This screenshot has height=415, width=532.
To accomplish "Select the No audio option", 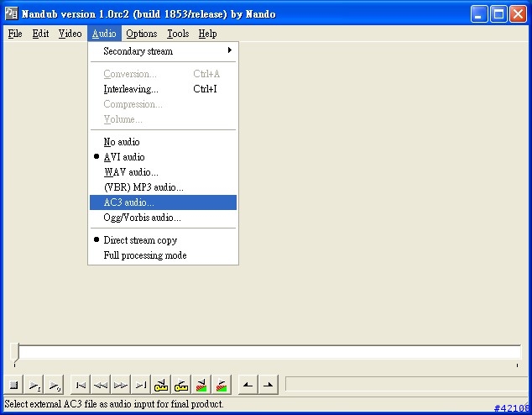I will coord(163,142).
